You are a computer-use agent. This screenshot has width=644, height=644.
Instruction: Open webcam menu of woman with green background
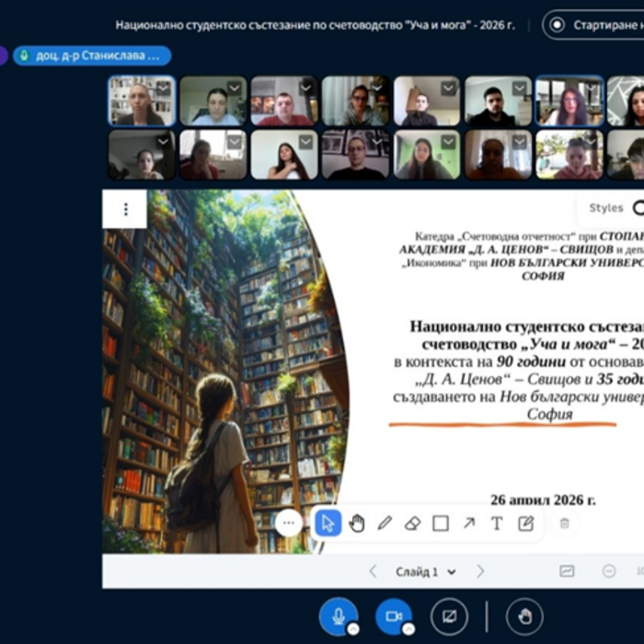(448, 142)
